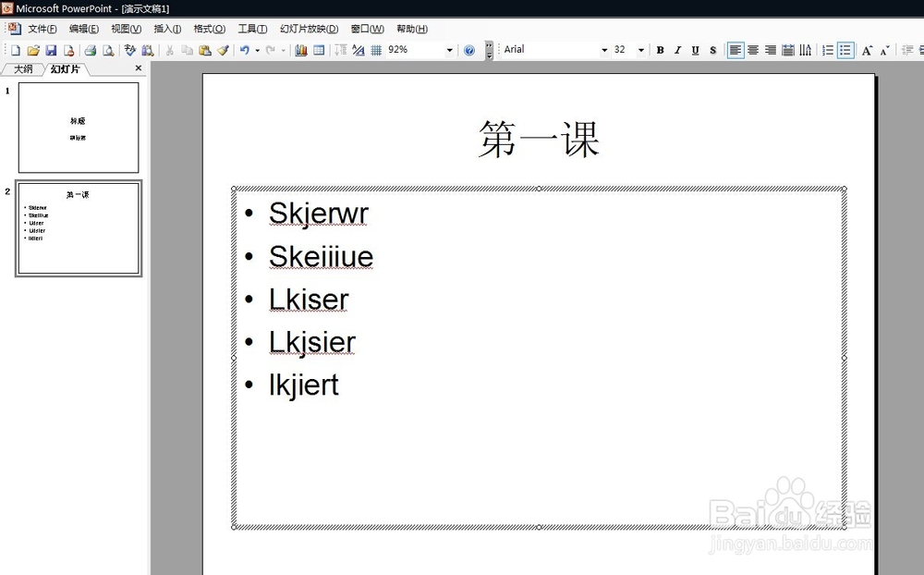Select the Format Painter icon
924x575 pixels.
pyautogui.click(x=224, y=50)
